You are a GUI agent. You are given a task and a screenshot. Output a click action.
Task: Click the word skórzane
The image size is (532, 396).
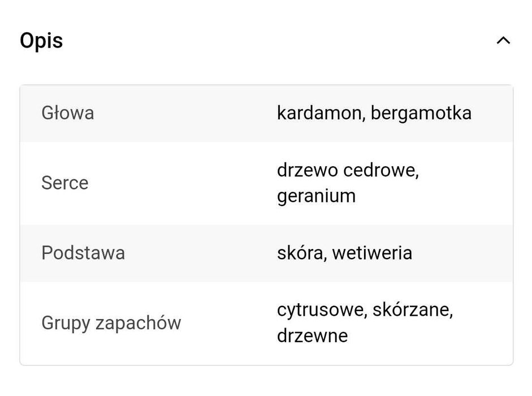point(412,310)
